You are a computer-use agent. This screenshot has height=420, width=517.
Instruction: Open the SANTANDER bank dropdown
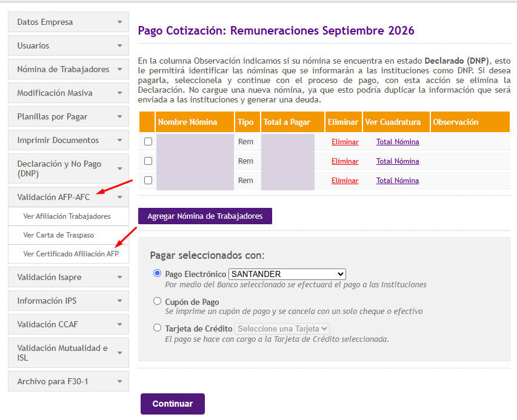coord(287,274)
